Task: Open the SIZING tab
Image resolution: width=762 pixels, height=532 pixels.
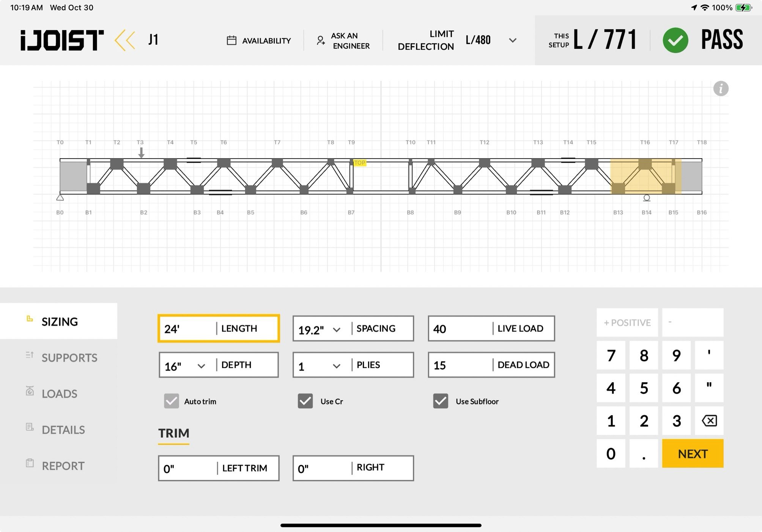Action: click(58, 321)
